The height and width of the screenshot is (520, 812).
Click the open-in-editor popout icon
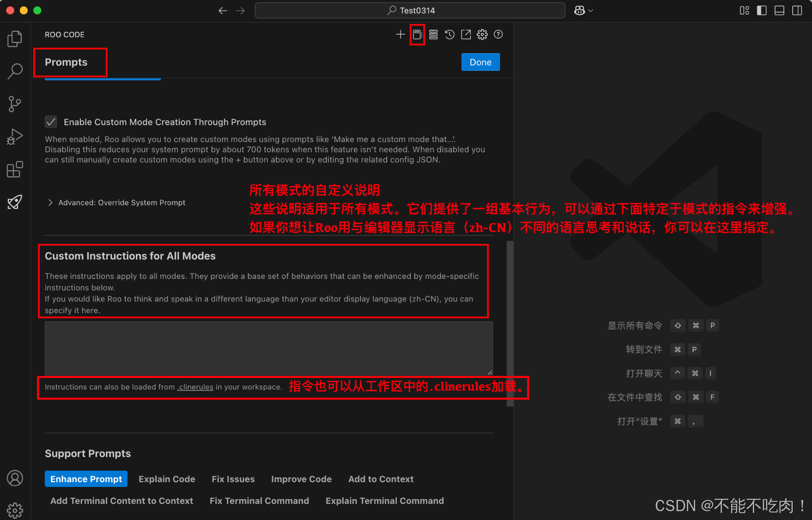point(466,35)
